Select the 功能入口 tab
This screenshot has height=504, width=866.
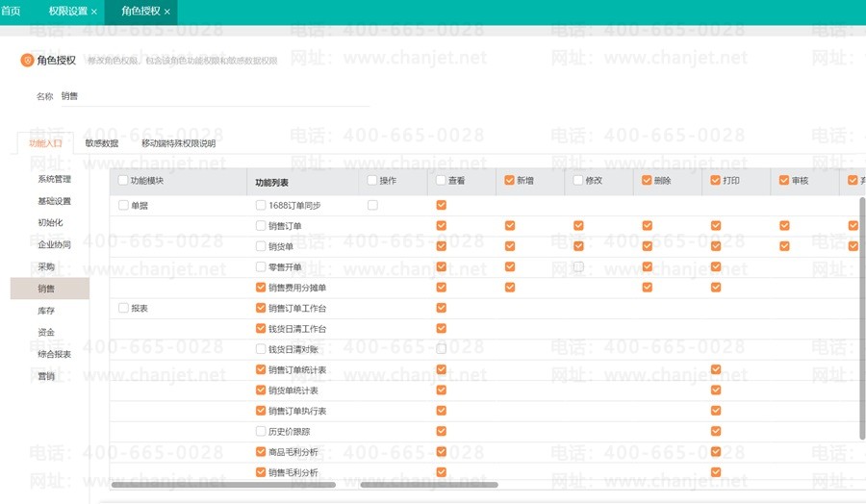[45, 143]
